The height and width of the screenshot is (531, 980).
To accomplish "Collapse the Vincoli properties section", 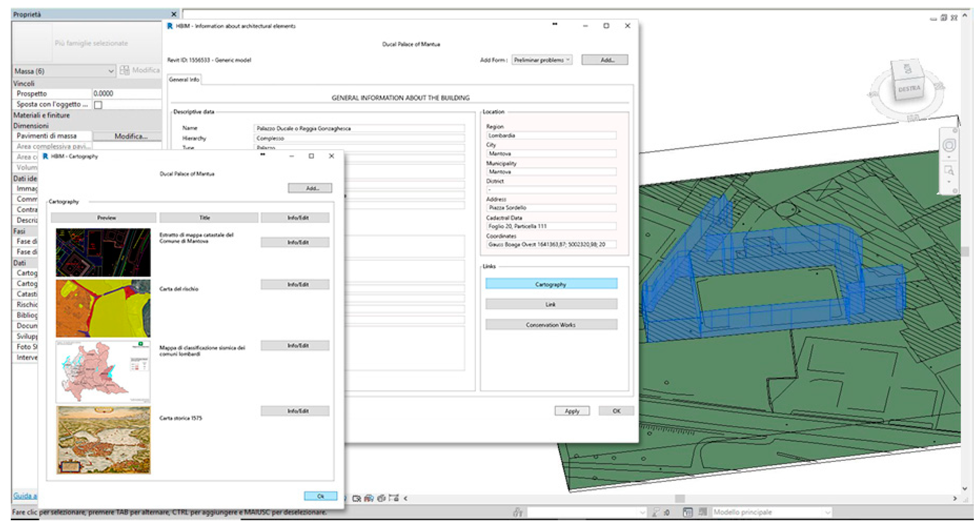I will click(87, 84).
